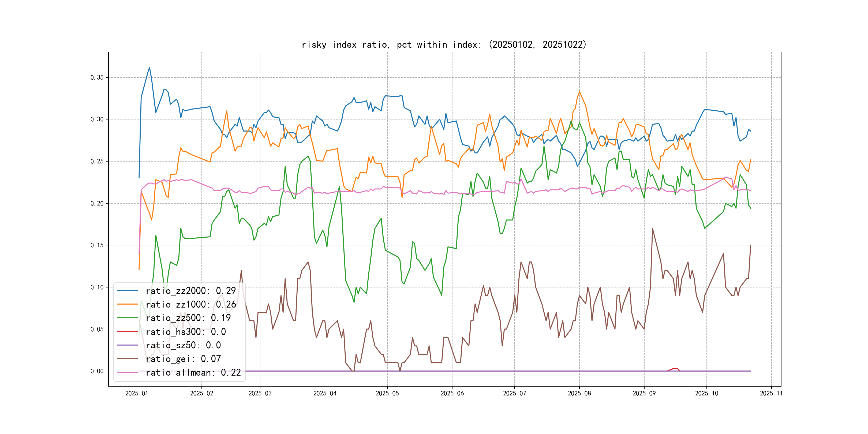Click the 0.00 y-axis tick label

click(97, 371)
